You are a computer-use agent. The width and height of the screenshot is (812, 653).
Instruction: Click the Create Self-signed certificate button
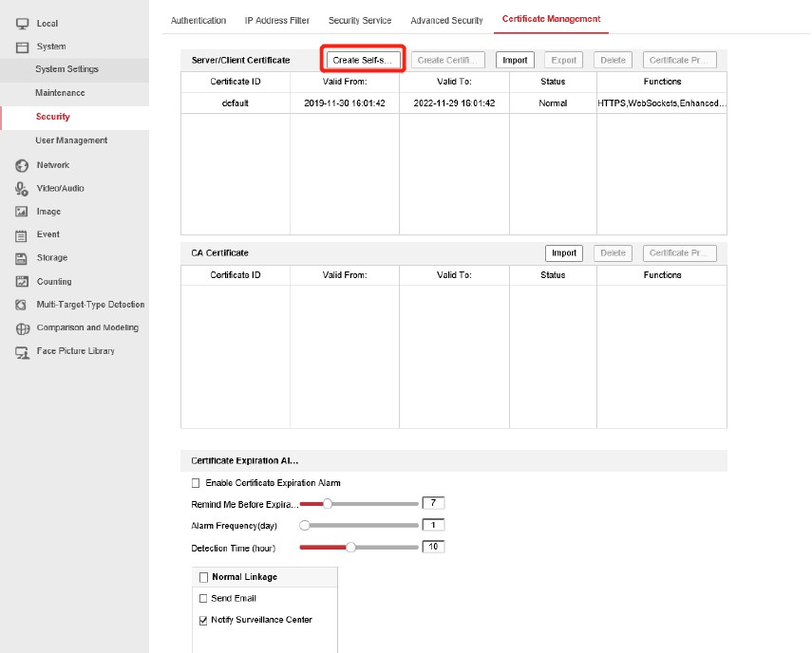pyautogui.click(x=363, y=60)
